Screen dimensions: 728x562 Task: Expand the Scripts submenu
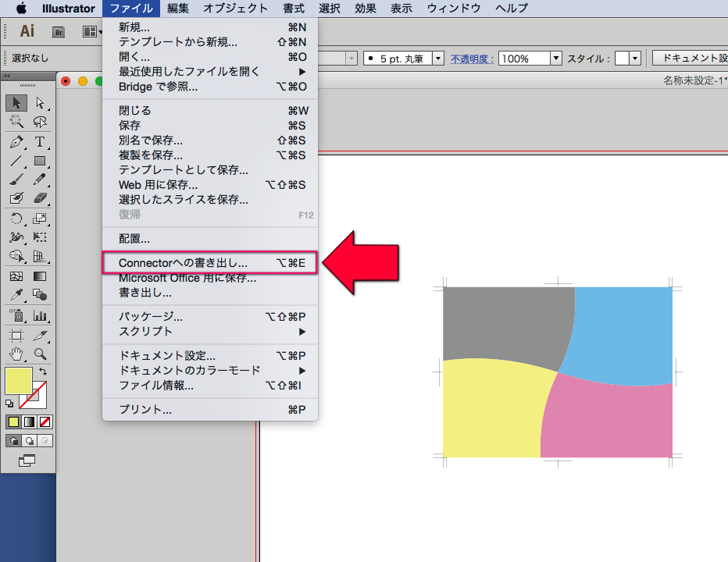click(x=210, y=332)
